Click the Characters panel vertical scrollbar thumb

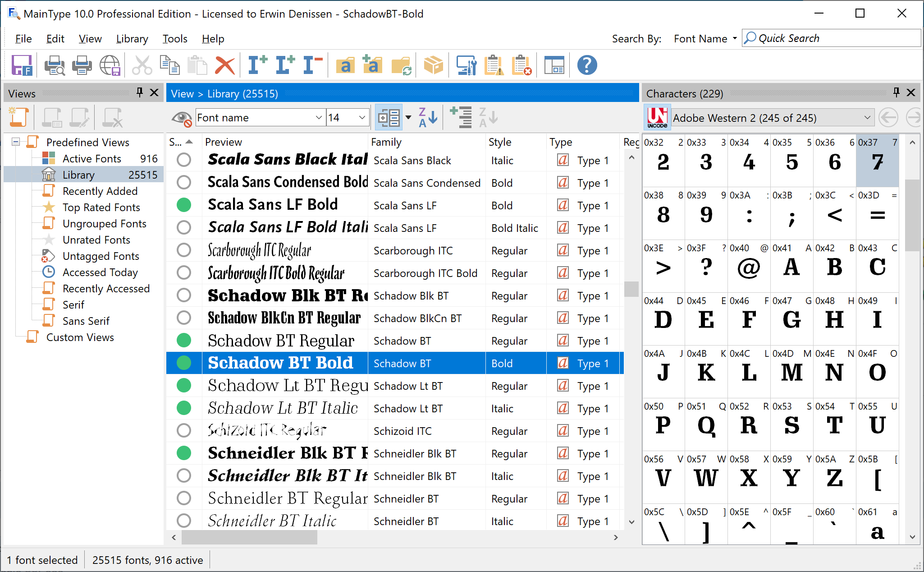[912, 215]
